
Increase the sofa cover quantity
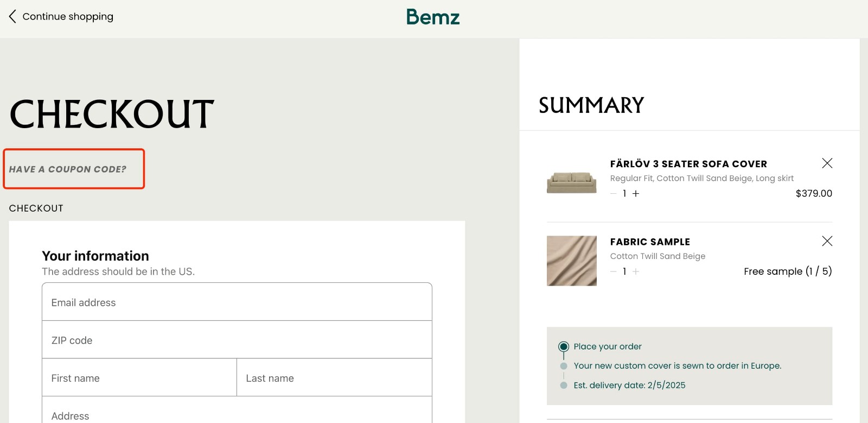click(635, 193)
